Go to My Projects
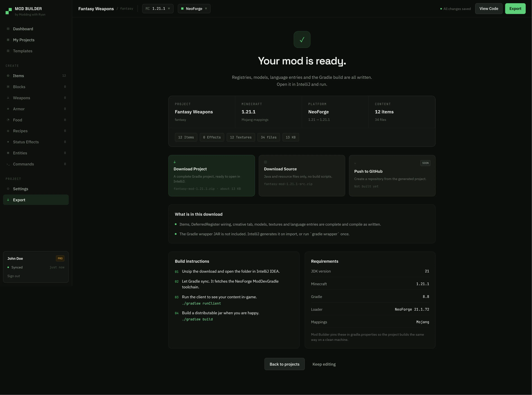Screen dimensions: 532x395 pos(36,40)
